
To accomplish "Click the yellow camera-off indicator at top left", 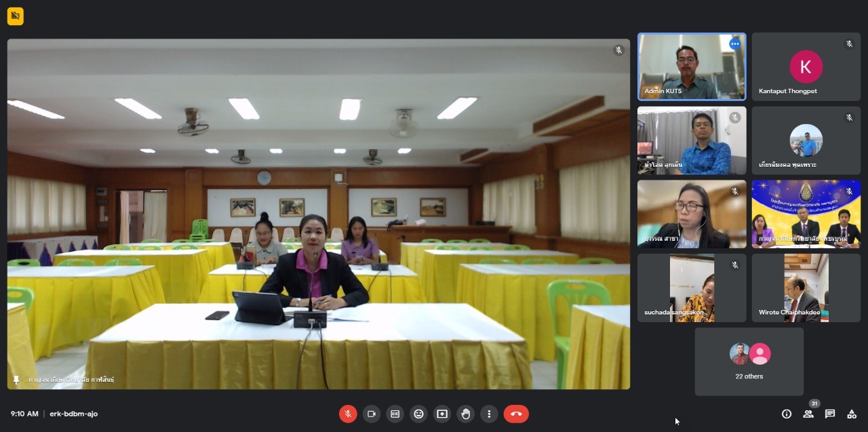I will pyautogui.click(x=16, y=16).
